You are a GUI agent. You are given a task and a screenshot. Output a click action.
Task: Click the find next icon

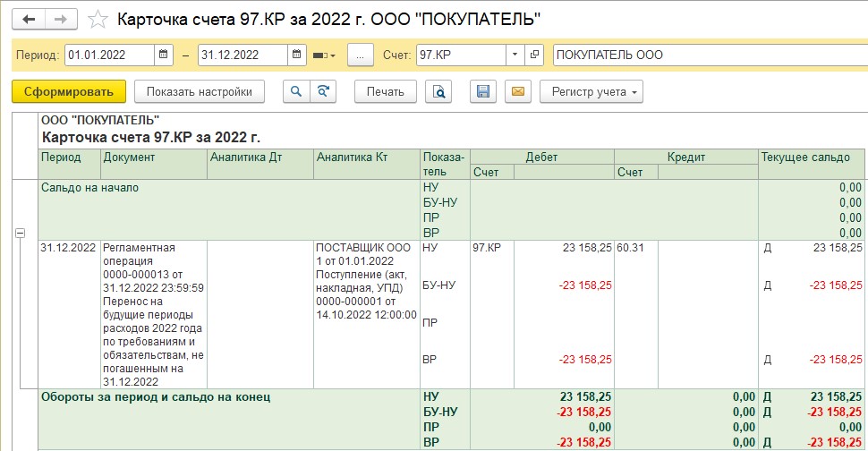click(323, 92)
